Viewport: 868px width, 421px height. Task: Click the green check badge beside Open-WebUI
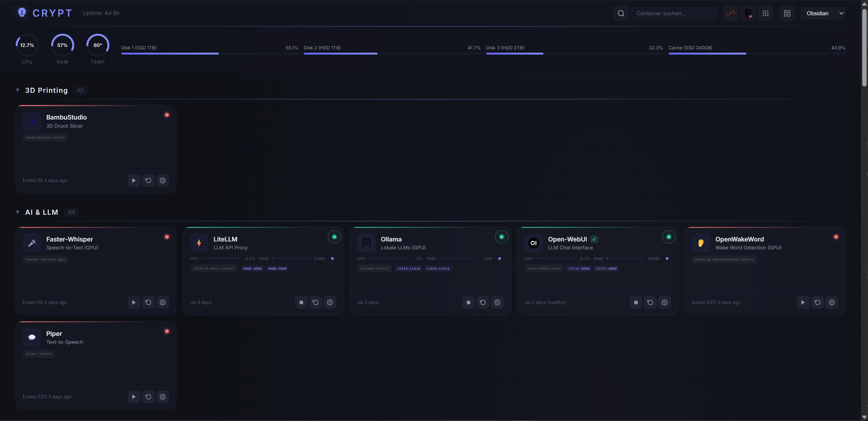(x=594, y=239)
